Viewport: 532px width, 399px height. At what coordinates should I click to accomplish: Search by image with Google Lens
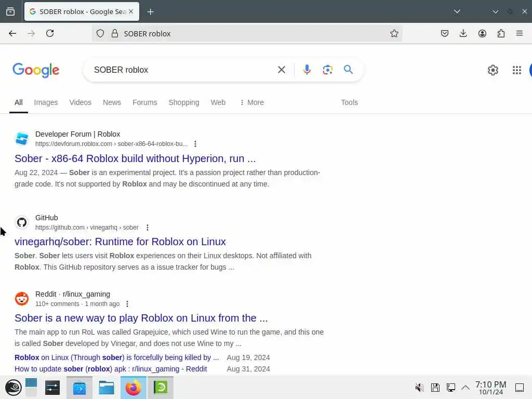click(327, 70)
